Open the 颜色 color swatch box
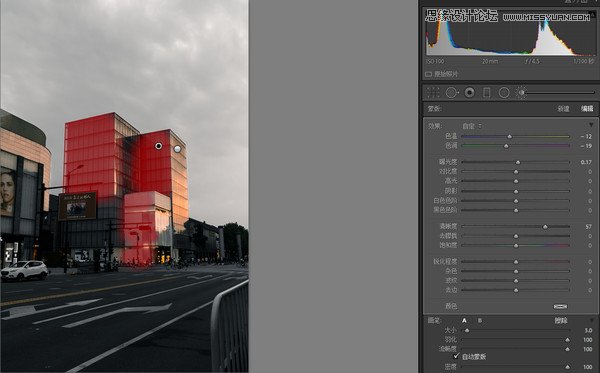Viewport: 600px width, 373px height. (560, 306)
